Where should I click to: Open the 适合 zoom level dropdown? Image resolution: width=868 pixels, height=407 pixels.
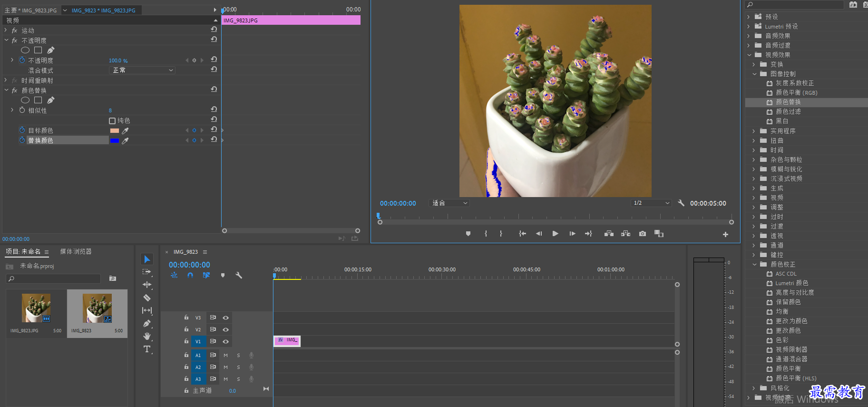449,203
